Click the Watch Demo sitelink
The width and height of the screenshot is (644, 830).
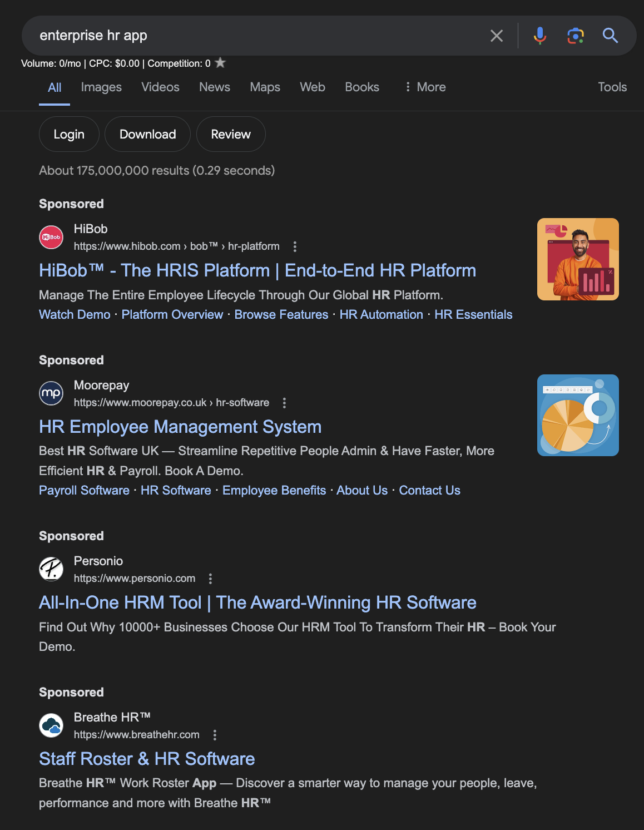(75, 314)
